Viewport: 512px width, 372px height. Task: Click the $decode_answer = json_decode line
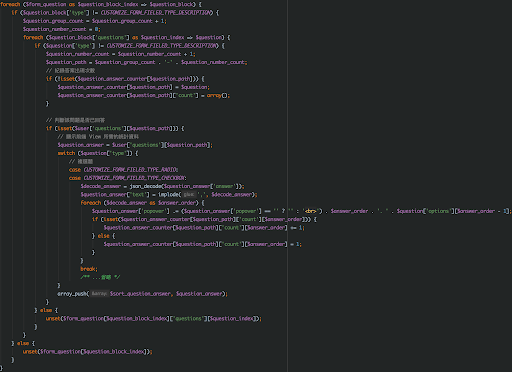tap(162, 186)
